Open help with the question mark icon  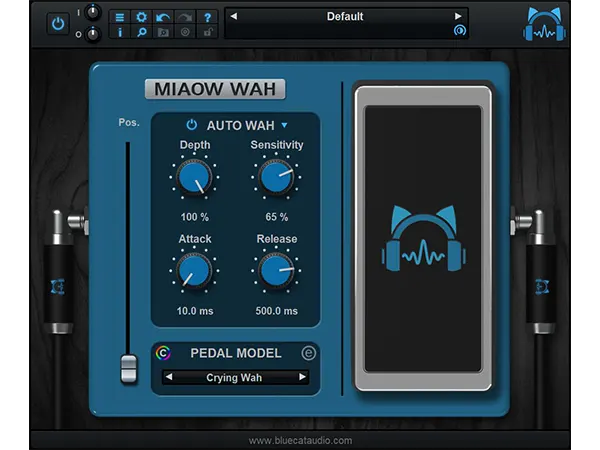click(x=207, y=16)
